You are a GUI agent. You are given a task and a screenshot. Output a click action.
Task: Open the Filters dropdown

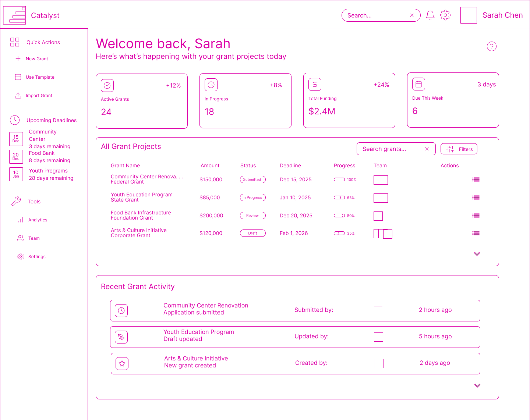[459, 149]
